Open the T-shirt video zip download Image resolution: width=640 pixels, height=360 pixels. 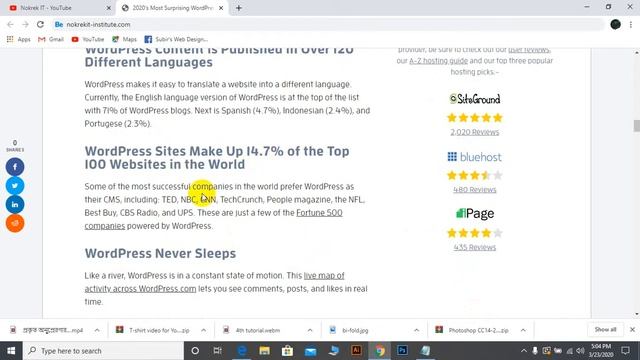[x=154, y=330]
